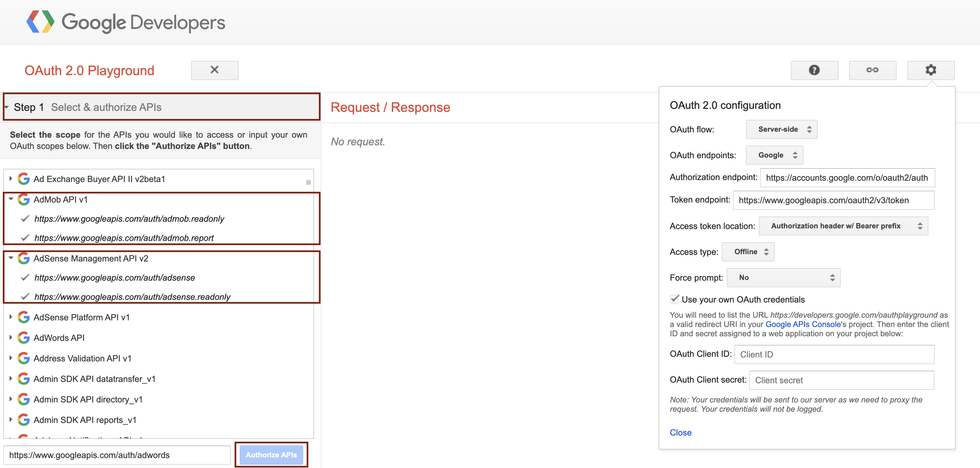Click the OAuth Client ID input field

(x=834, y=354)
